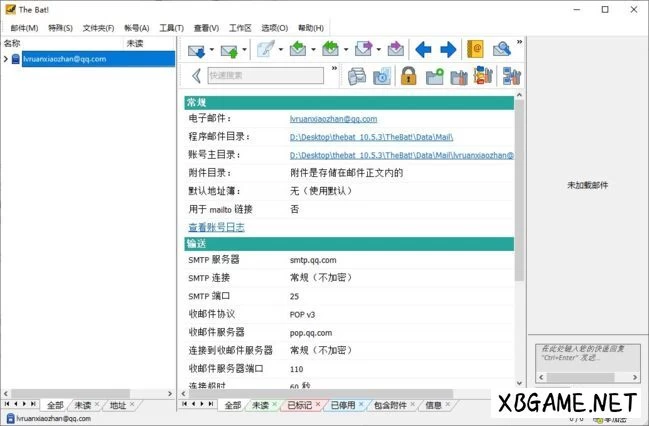Click the get new mail icon
This screenshot has width=649, height=426.
pos(196,49)
